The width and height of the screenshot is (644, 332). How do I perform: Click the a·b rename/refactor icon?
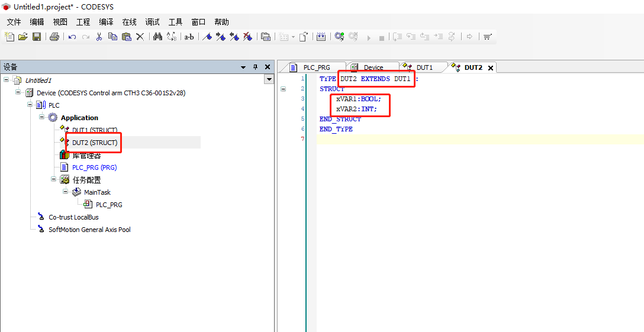pyautogui.click(x=189, y=37)
